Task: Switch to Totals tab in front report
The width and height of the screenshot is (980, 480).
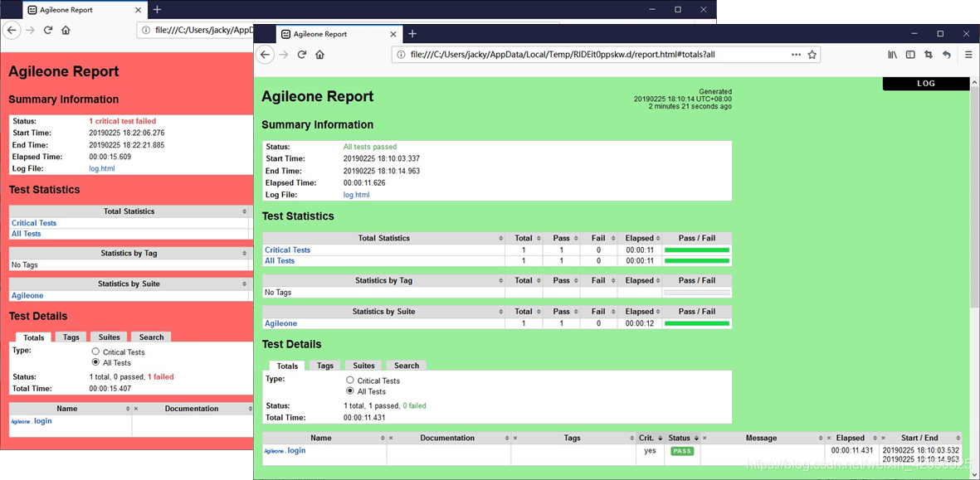Action: click(287, 366)
